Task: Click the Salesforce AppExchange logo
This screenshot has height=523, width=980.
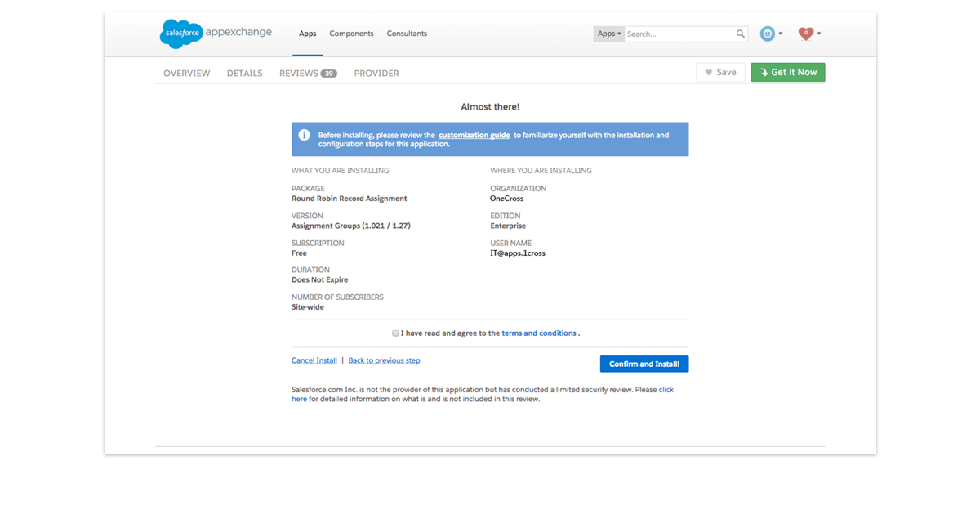Action: pyautogui.click(x=216, y=34)
